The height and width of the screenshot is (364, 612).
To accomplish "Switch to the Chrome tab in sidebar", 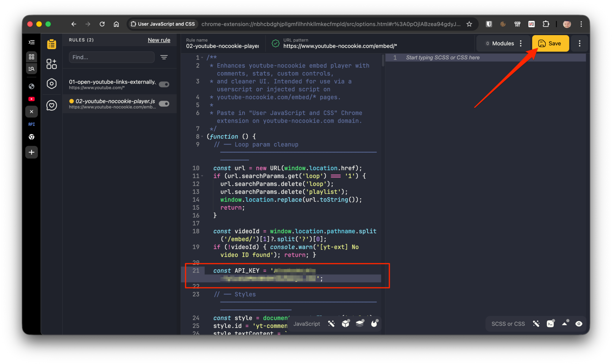I will coord(32,137).
